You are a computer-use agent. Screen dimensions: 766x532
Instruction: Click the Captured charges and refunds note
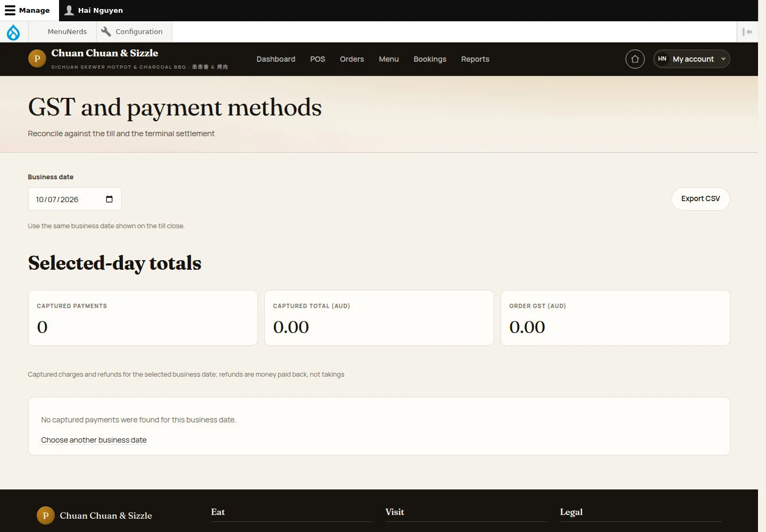point(186,374)
